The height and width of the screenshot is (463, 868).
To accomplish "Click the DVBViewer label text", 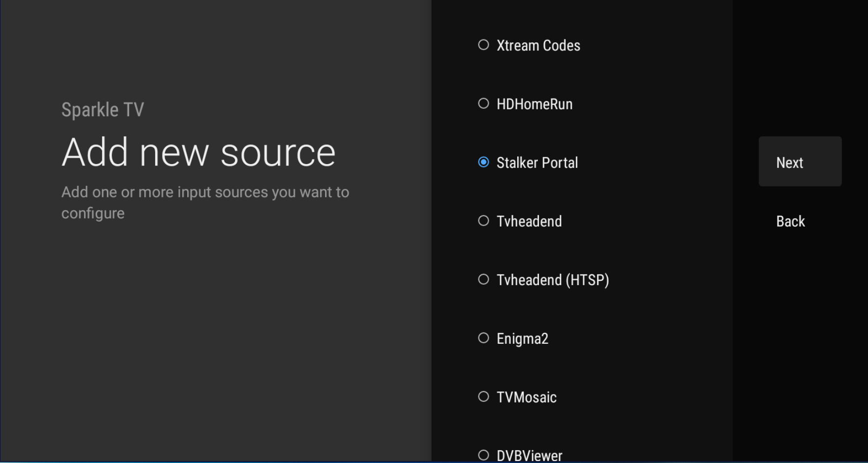I will click(530, 455).
